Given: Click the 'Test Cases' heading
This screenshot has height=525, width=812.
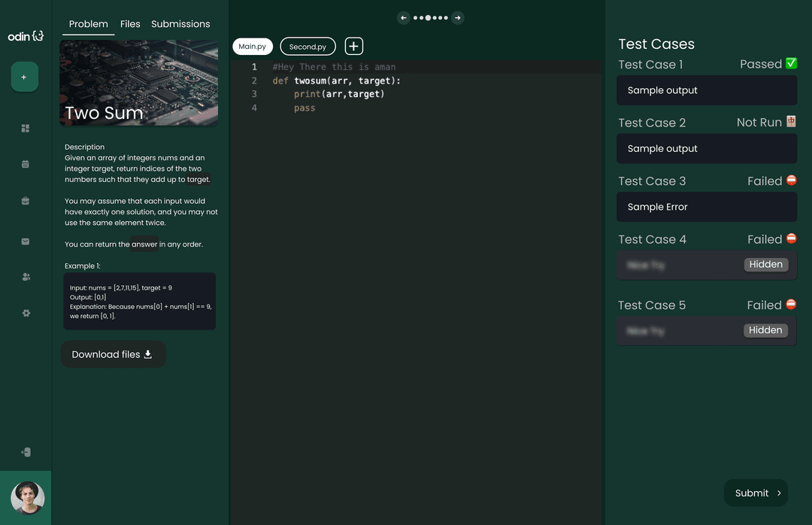Looking at the screenshot, I should point(656,44).
